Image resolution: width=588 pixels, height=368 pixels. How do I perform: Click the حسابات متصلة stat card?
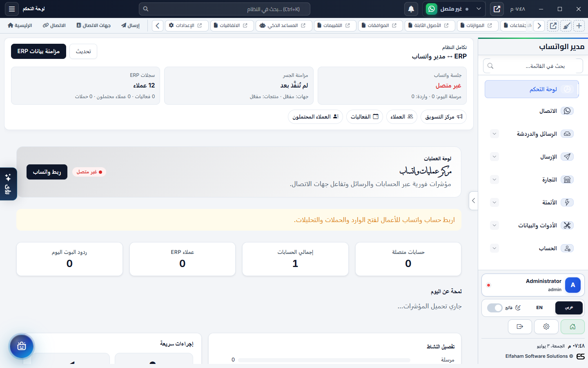[408, 259]
